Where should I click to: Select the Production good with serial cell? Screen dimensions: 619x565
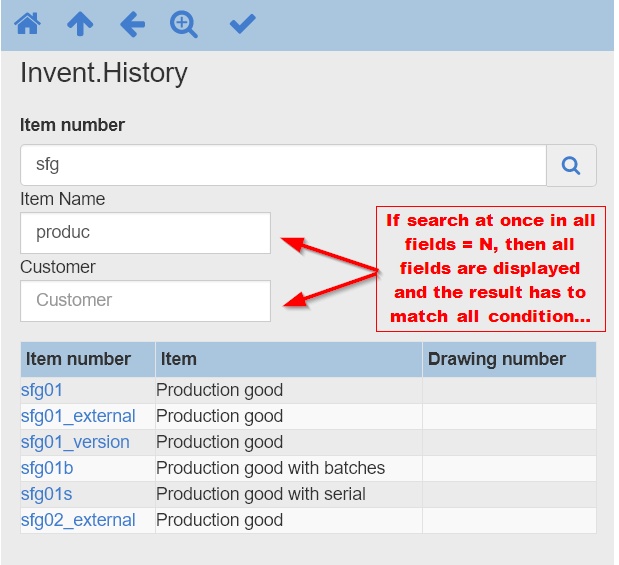(x=261, y=494)
